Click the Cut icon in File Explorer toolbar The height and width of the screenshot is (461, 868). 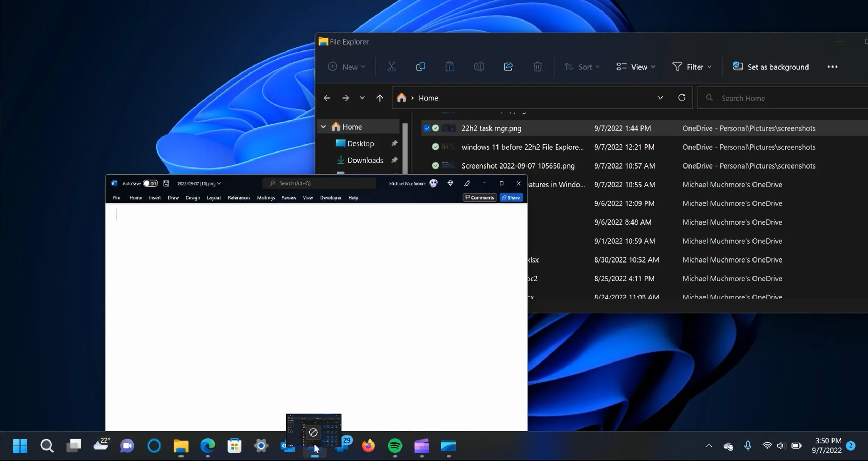click(391, 67)
